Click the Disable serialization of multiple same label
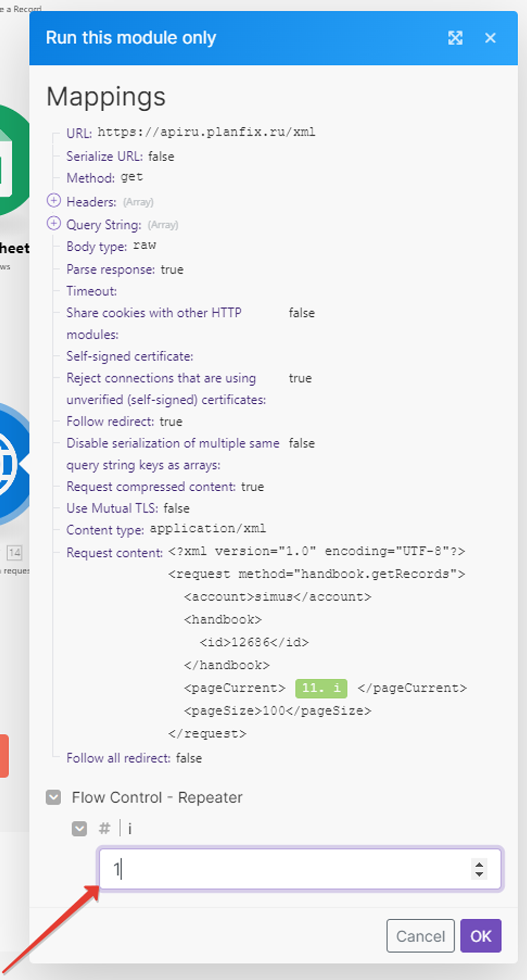The height and width of the screenshot is (980, 527). 173,454
